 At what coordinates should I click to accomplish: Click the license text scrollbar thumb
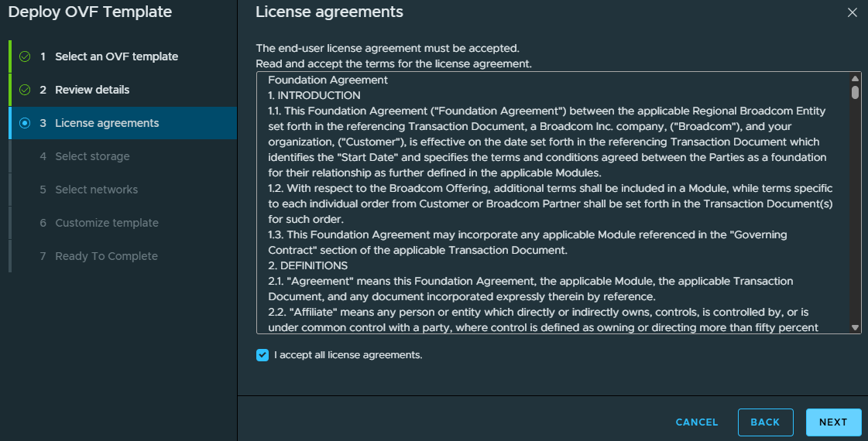coord(856,92)
